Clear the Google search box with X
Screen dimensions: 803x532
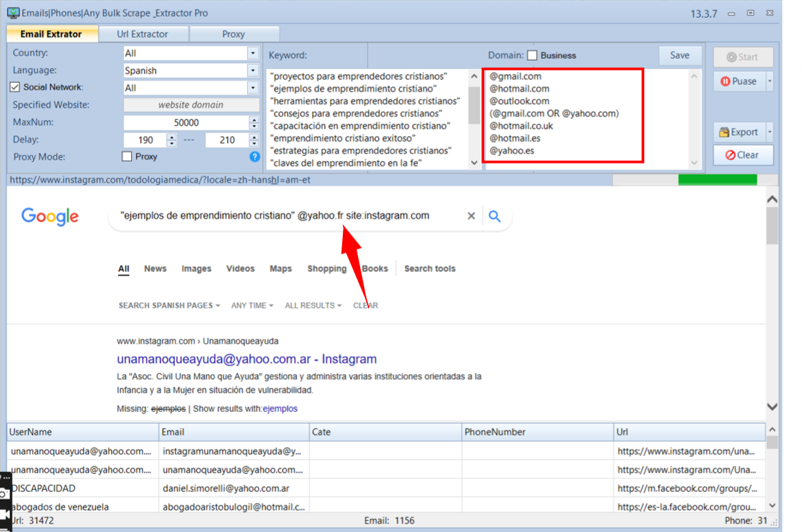pos(471,216)
